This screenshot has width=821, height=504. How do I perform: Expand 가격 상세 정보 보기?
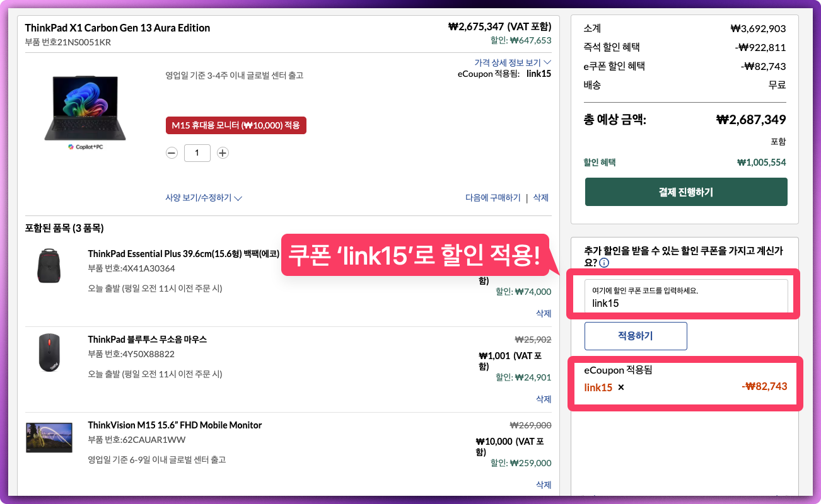click(x=513, y=62)
